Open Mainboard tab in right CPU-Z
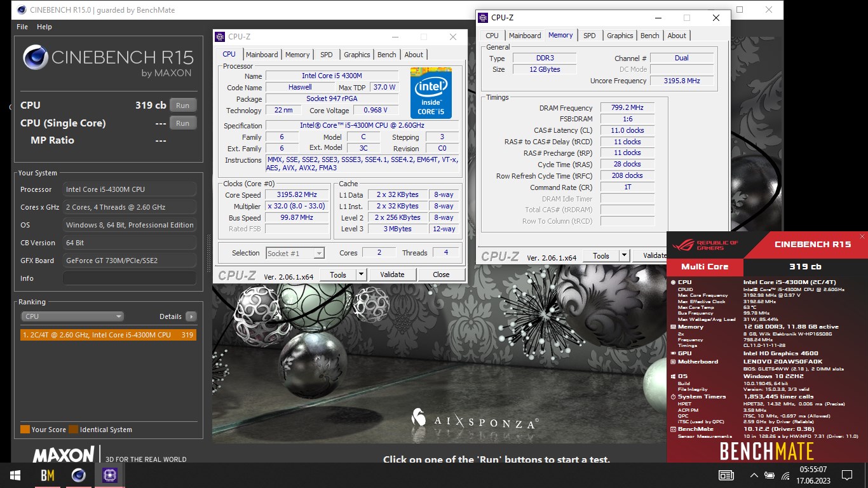This screenshot has height=488, width=868. pos(525,36)
